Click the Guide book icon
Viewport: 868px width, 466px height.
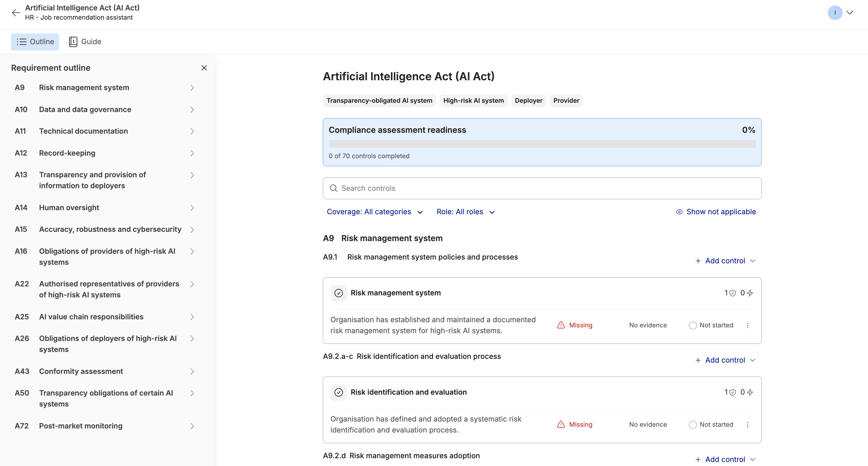[73, 42]
